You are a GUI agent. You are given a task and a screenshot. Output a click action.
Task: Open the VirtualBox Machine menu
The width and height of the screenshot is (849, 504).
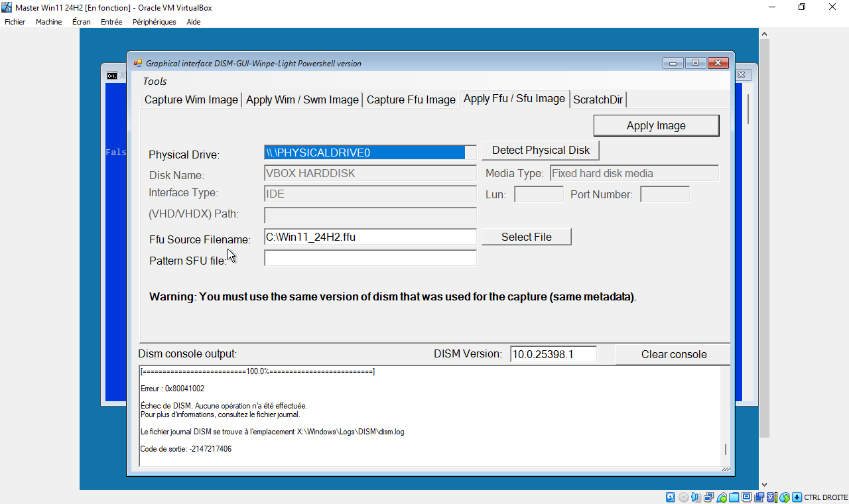point(48,22)
